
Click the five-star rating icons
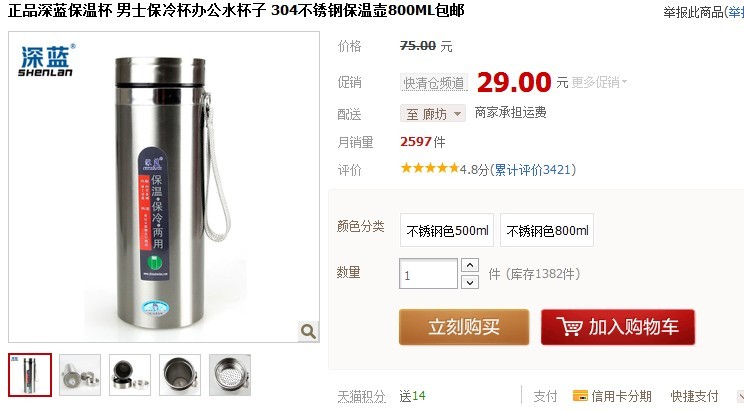(x=430, y=168)
